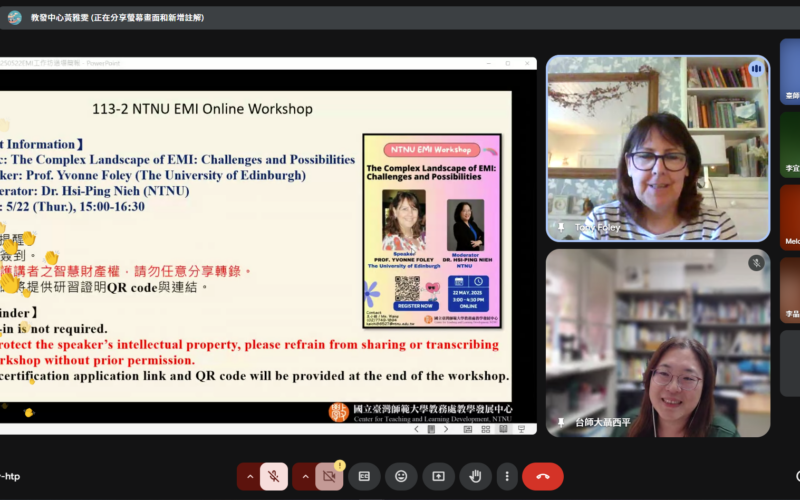
Task: Click the speaker line Prof. Yvonne Foley
Action: point(153,175)
